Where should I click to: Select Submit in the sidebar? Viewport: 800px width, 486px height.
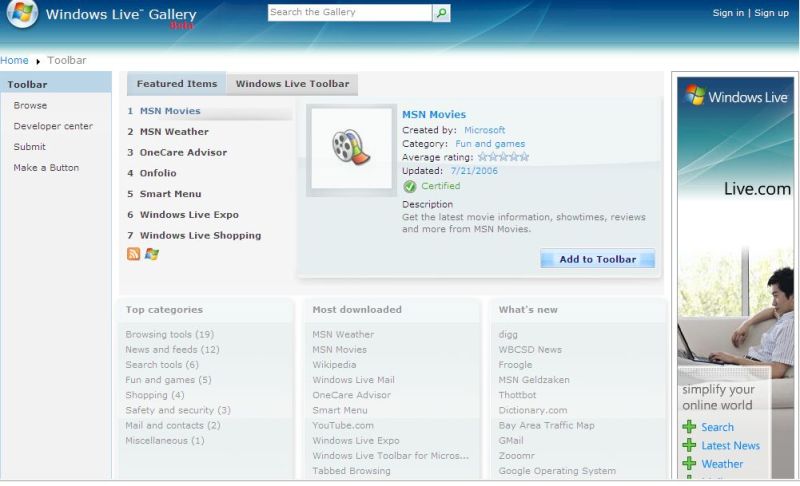(30, 147)
